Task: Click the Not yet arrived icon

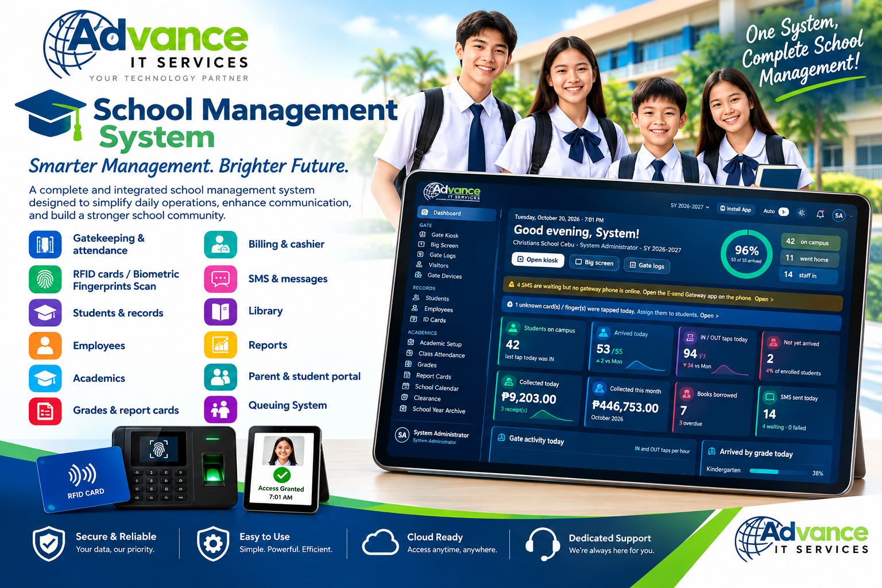Action: (773, 342)
